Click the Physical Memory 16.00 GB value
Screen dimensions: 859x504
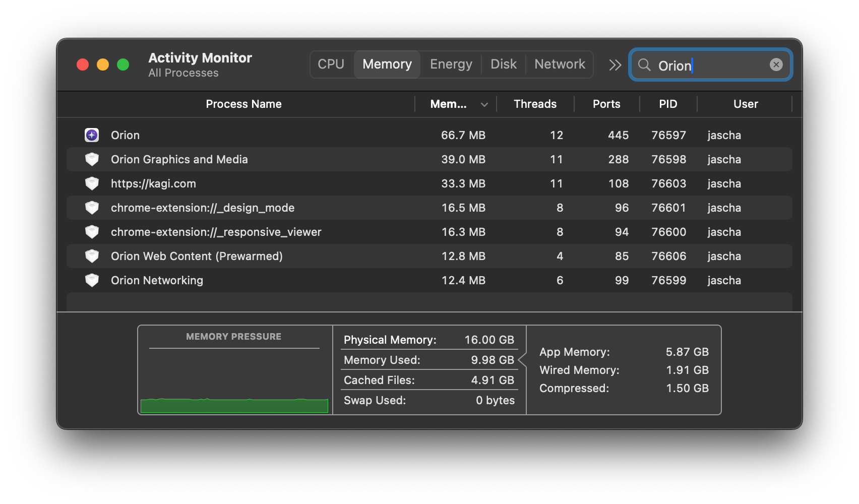tap(489, 340)
